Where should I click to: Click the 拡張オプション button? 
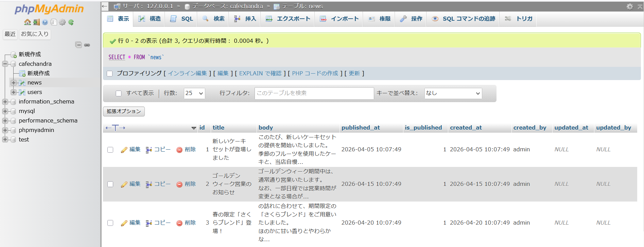[x=124, y=111]
